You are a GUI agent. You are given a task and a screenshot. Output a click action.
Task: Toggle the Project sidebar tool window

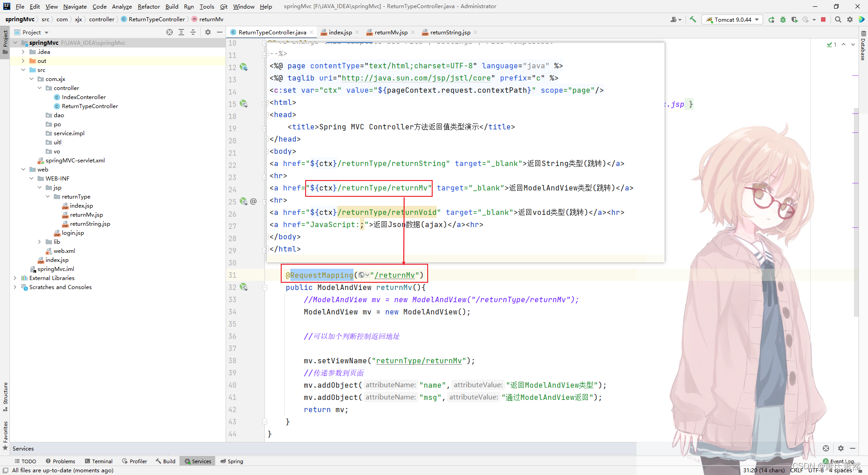(x=5, y=42)
